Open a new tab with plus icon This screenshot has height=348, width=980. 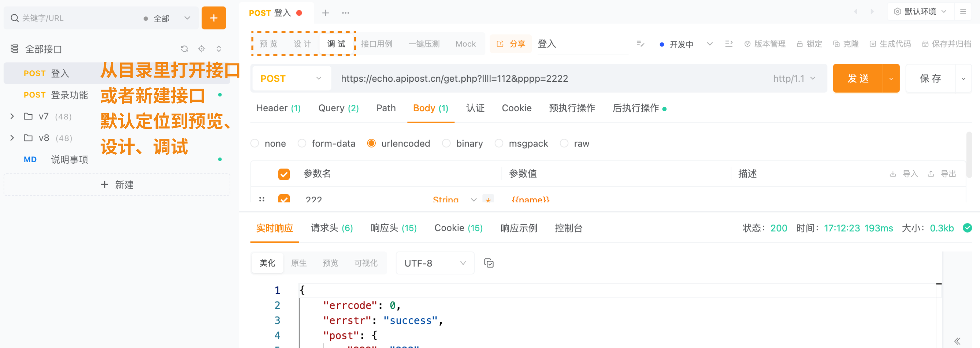pyautogui.click(x=325, y=13)
